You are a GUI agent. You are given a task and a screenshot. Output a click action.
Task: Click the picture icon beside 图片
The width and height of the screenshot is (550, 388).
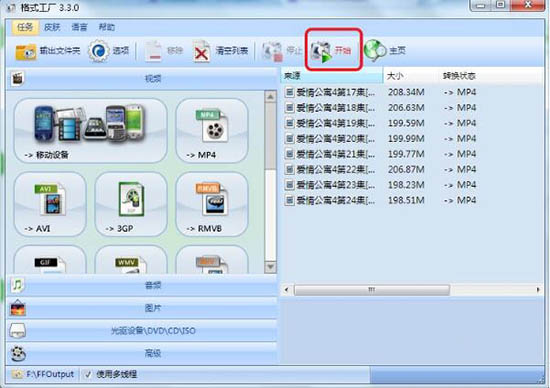[18, 308]
